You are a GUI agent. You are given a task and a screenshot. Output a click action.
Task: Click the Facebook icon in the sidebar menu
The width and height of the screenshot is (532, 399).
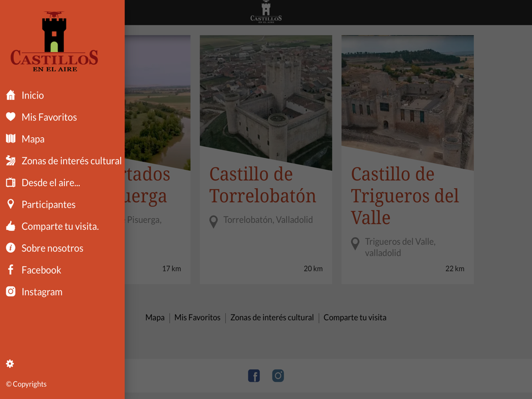11,270
